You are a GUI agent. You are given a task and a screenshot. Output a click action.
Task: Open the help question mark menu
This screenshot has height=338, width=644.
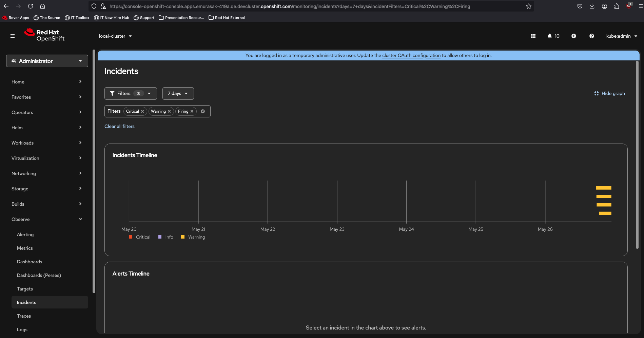click(591, 36)
